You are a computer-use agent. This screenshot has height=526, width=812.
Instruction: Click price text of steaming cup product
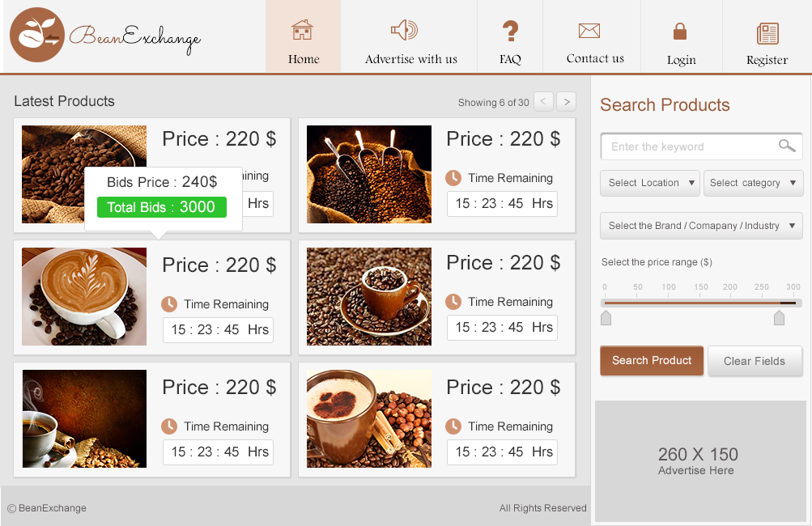[x=219, y=388]
